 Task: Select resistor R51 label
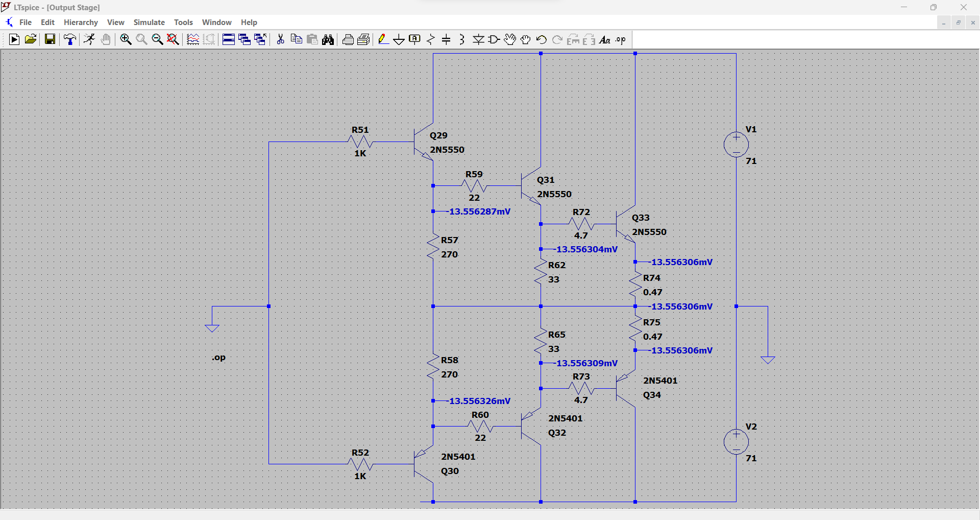coord(360,130)
